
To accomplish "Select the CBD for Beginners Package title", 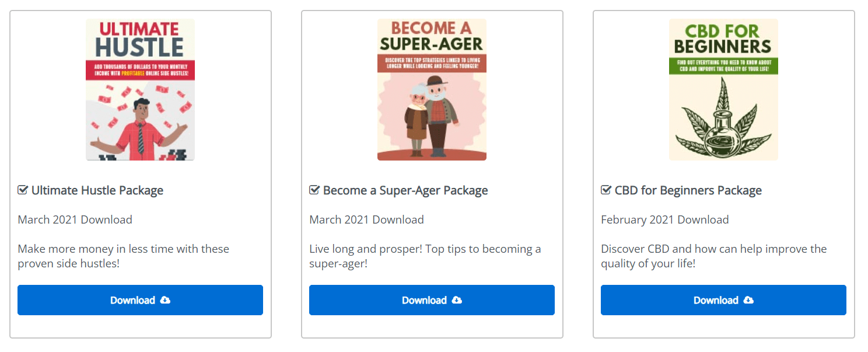I will click(688, 190).
